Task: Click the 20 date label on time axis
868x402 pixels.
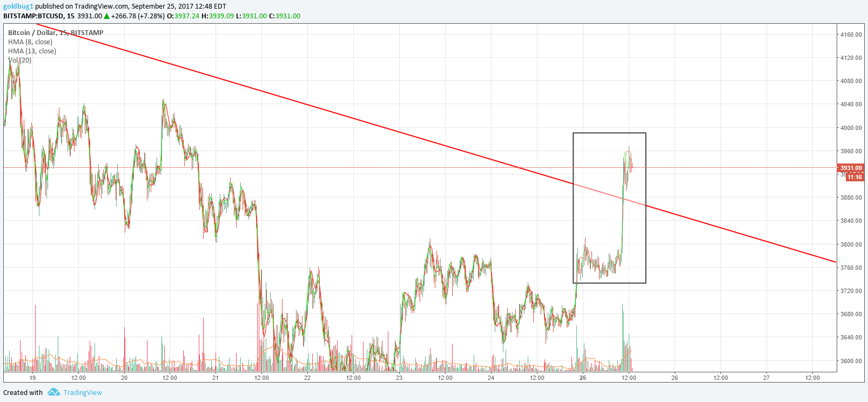Action: [124, 378]
